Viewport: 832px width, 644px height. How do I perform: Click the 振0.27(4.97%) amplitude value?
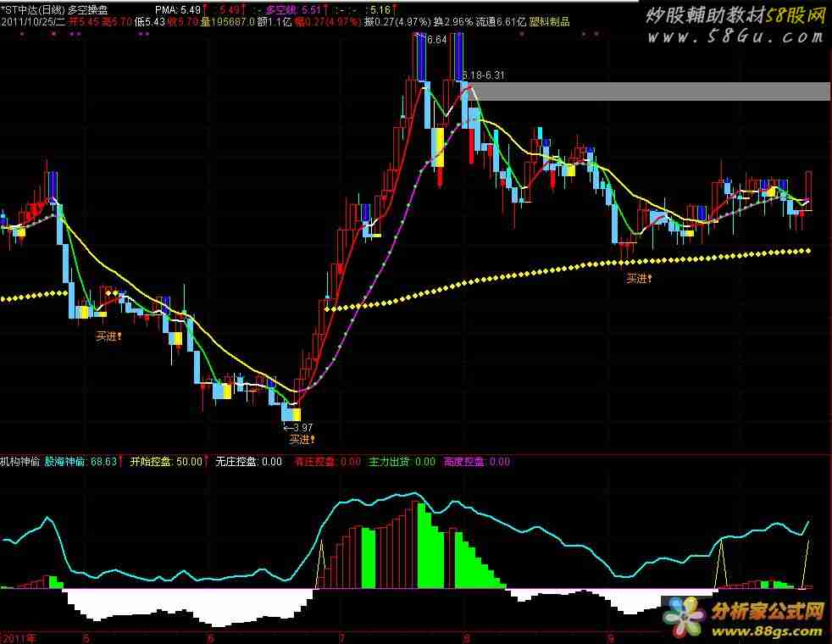397,22
